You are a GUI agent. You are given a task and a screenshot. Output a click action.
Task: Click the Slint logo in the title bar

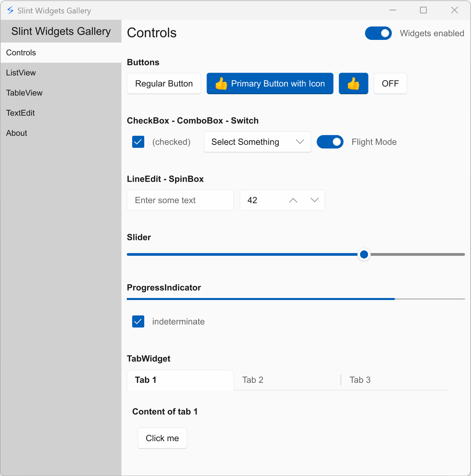click(10, 10)
